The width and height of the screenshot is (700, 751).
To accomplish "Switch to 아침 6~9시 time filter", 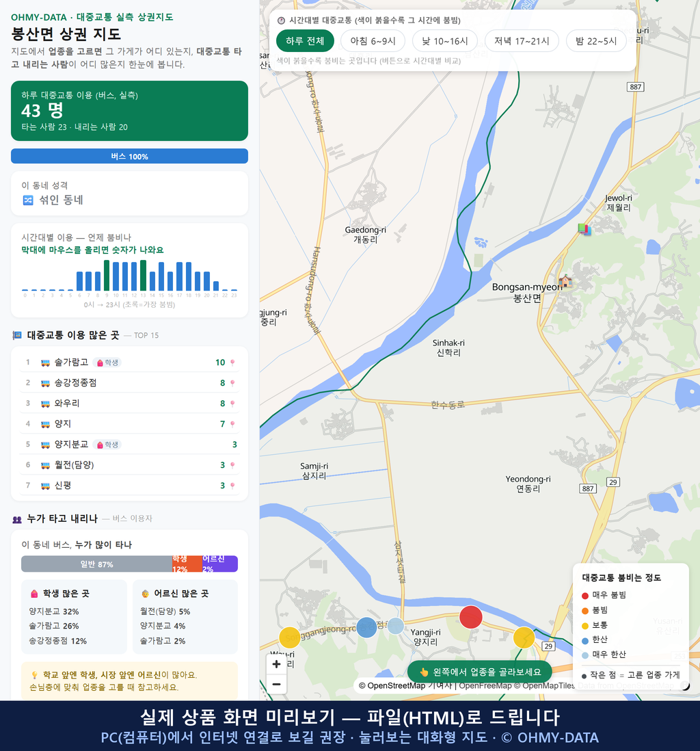I will pos(373,41).
